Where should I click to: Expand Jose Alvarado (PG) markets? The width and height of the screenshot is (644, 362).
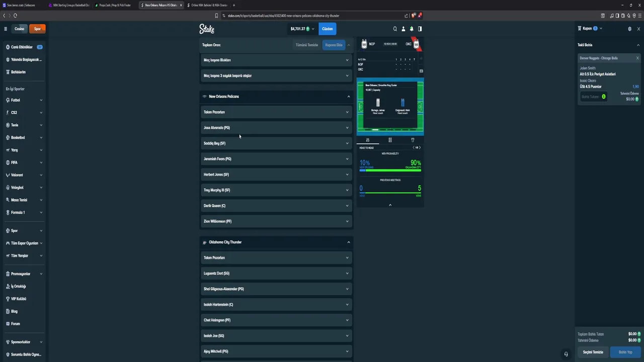276,128
